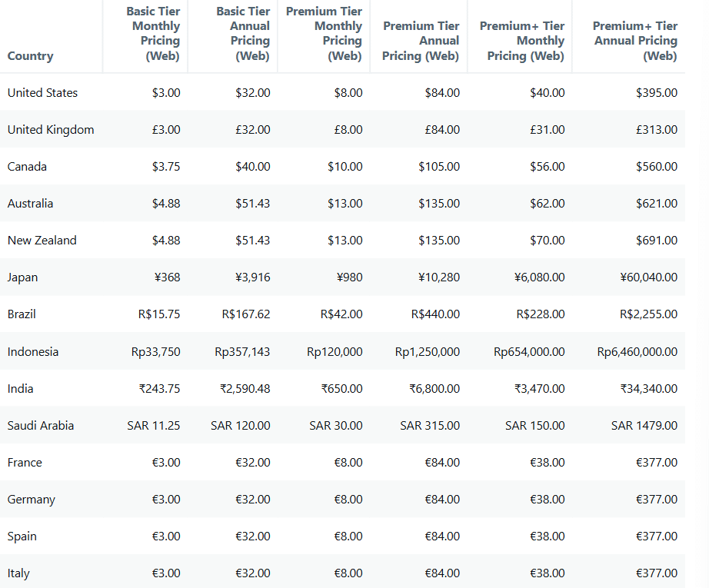Click Australia's $621.00 Premium+ annual price
The height and width of the screenshot is (588, 709).
click(657, 204)
